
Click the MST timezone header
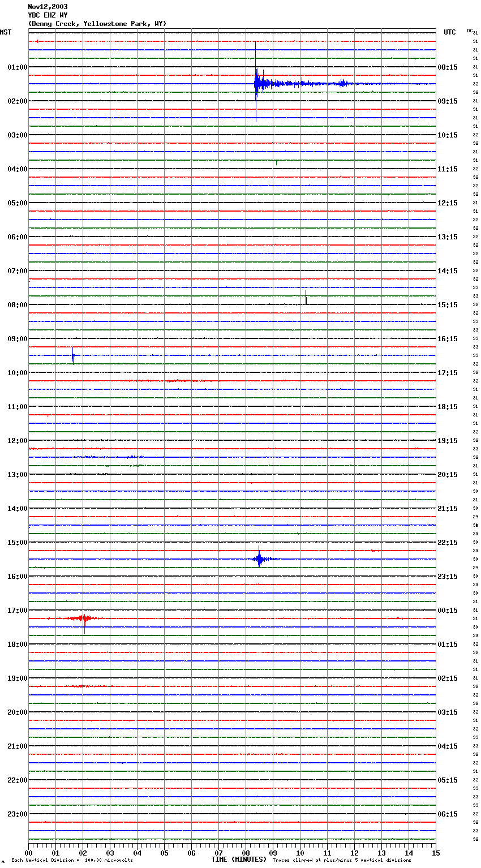click(x=6, y=32)
